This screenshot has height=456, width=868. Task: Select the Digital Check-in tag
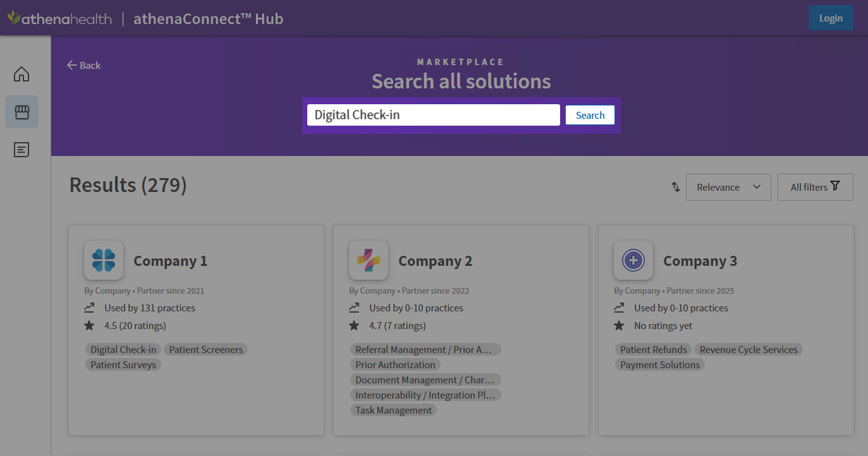click(123, 349)
